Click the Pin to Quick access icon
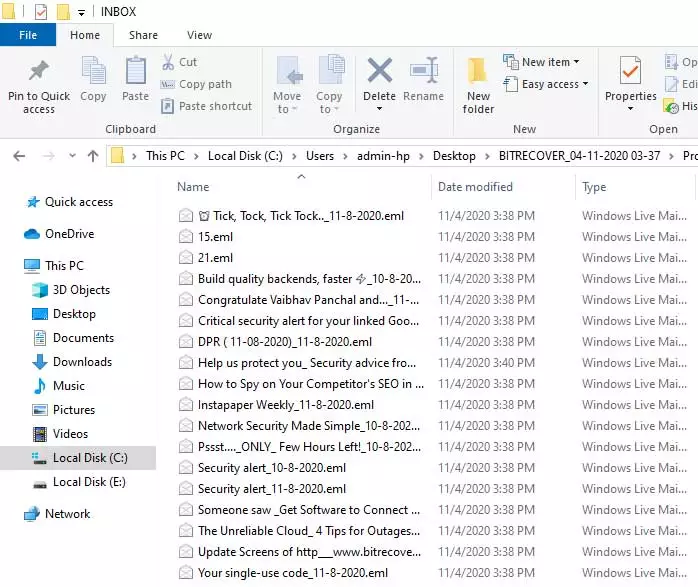Viewport: 698px width, 587px height. 39,72
